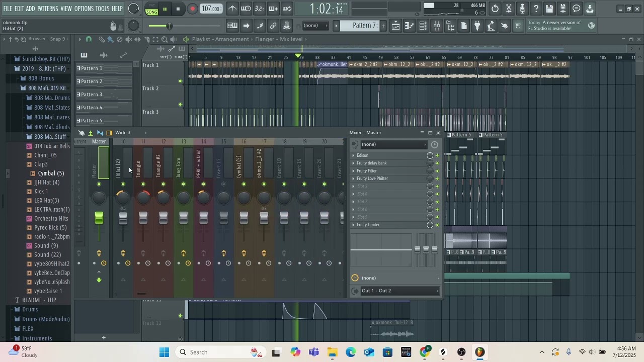
Task: Click the link/multilink controllers icon
Action: (x=273, y=26)
